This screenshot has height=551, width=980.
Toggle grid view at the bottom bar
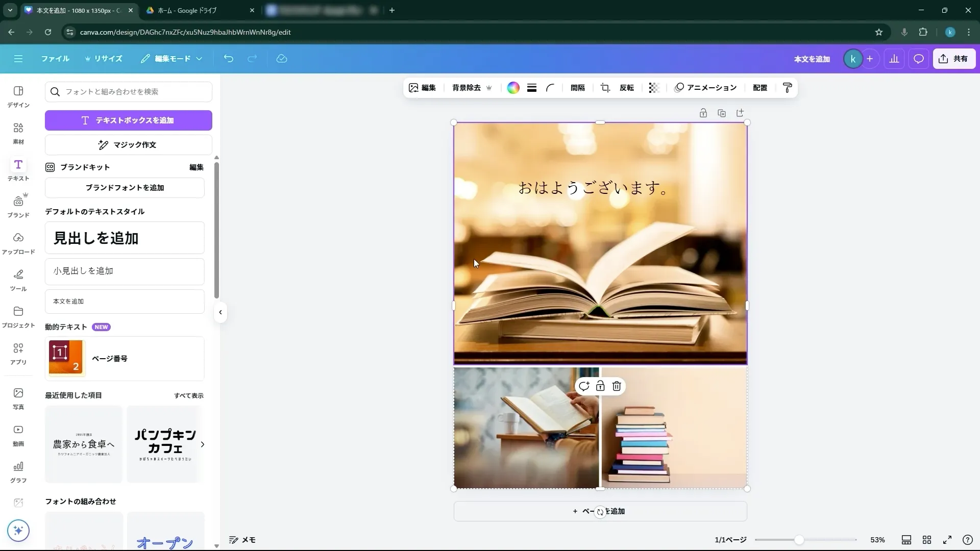927,540
